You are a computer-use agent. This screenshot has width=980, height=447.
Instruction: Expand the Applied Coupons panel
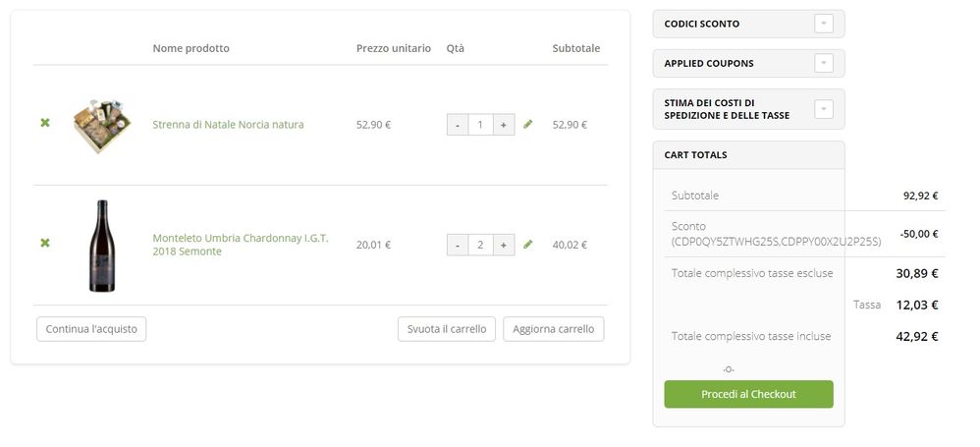coord(824,63)
